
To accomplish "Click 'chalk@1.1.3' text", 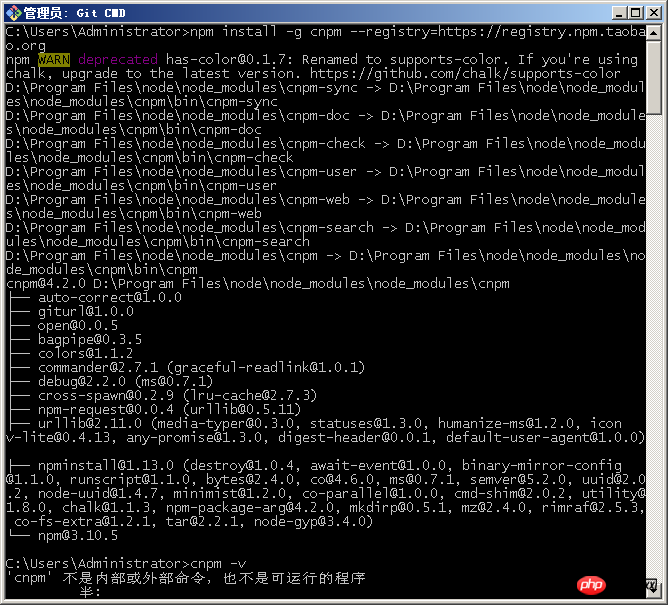I will point(110,507).
